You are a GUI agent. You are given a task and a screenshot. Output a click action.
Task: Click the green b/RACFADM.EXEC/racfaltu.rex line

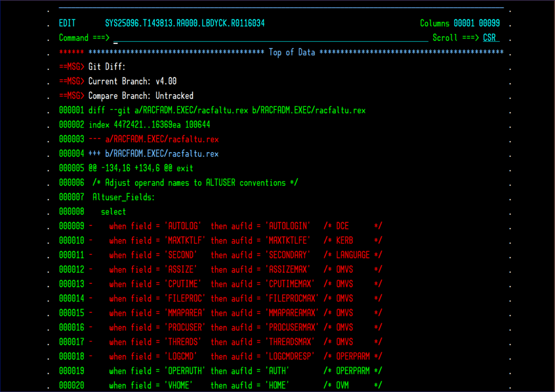tap(162, 154)
